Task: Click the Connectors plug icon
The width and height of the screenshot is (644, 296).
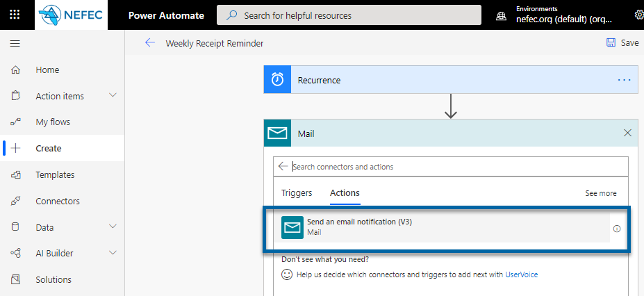Action: click(15, 202)
